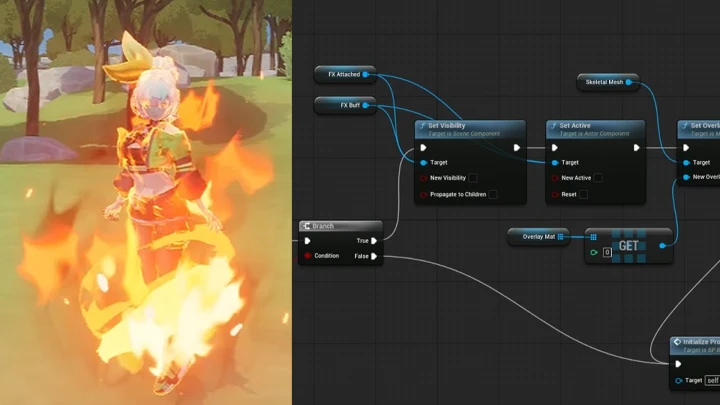
Task: Click Set Visibility exec output pin
Action: coord(517,148)
